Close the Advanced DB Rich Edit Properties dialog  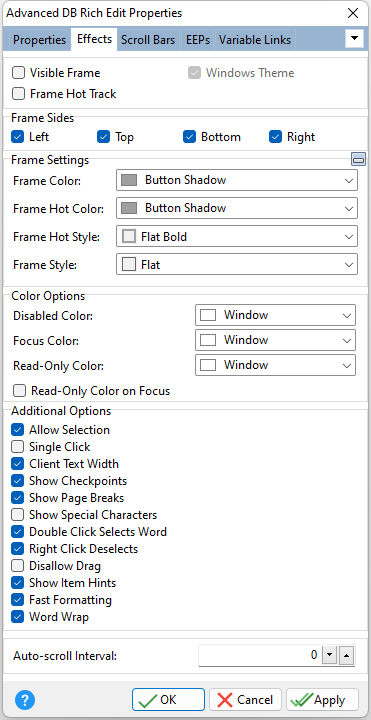(x=353, y=13)
